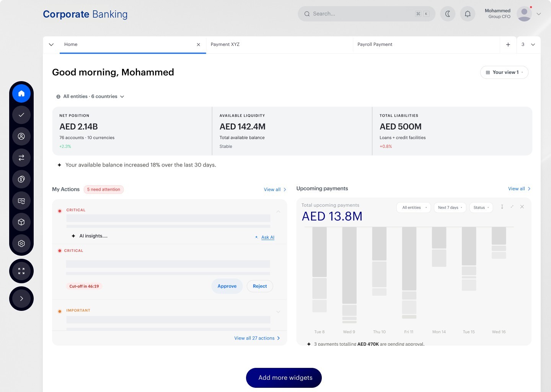Open the account menu chevron beside the avatar
This screenshot has width=551, height=392.
pyautogui.click(x=539, y=14)
